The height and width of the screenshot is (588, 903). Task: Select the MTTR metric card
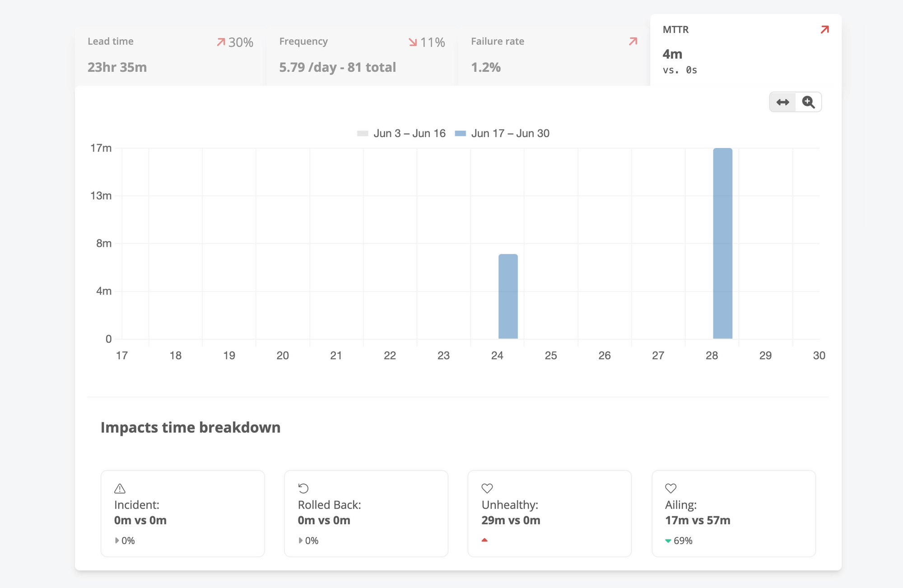pyautogui.click(x=745, y=50)
